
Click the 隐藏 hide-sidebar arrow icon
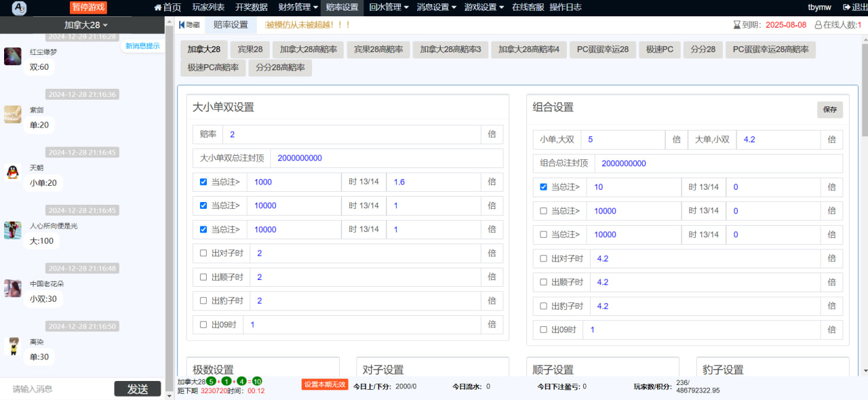182,25
